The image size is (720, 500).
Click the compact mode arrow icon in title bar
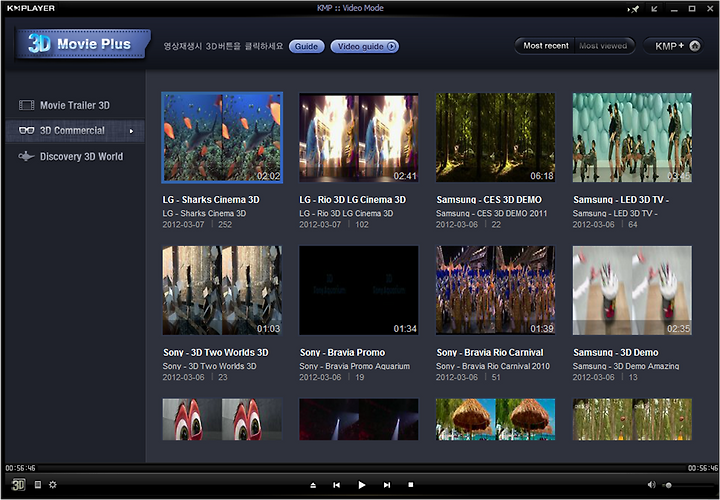tap(654, 9)
